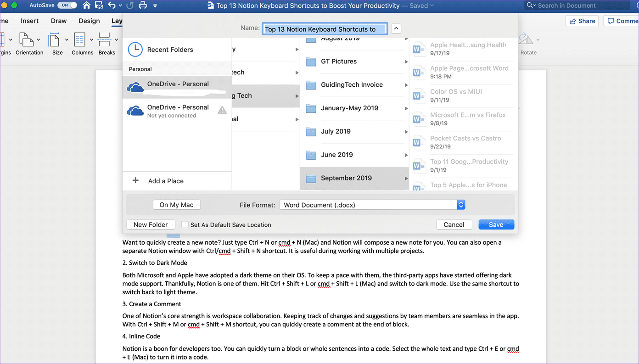Expand the July 2019 folder arrow
Viewport: 639px width, 364px height.
406,132
